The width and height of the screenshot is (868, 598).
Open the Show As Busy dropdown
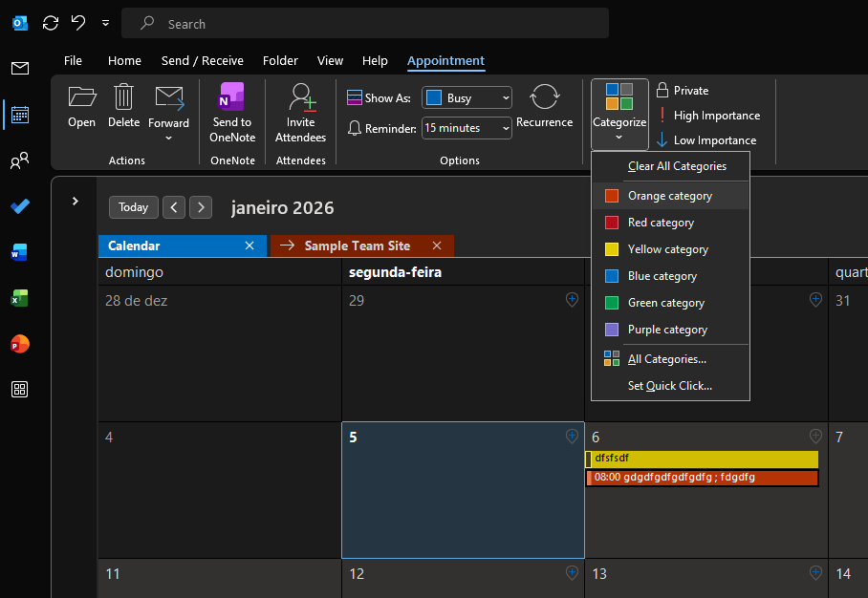click(467, 97)
